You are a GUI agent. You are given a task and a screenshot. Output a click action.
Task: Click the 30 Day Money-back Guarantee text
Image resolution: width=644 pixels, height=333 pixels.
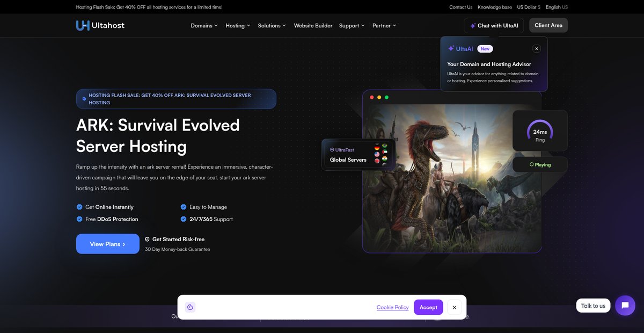coord(177,249)
